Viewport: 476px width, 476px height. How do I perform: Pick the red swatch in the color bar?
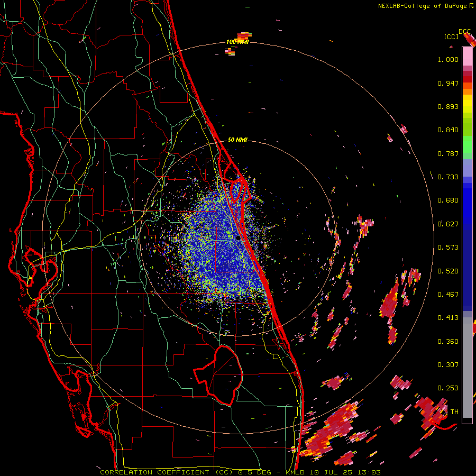(x=467, y=79)
